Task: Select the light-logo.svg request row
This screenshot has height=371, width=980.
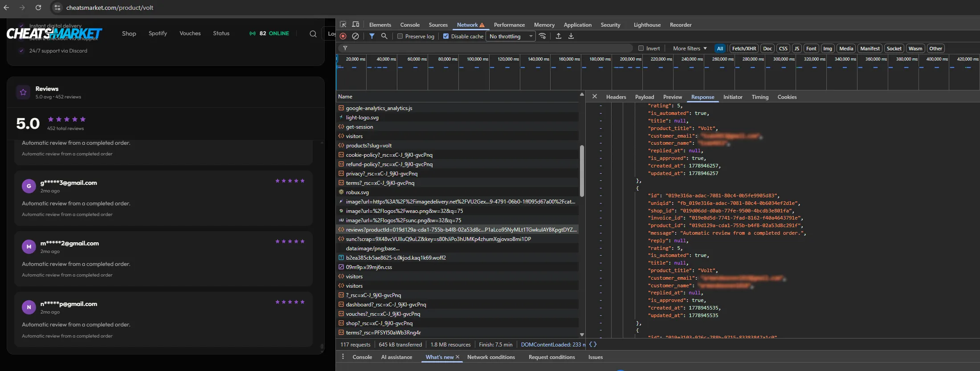Action: [x=457, y=117]
